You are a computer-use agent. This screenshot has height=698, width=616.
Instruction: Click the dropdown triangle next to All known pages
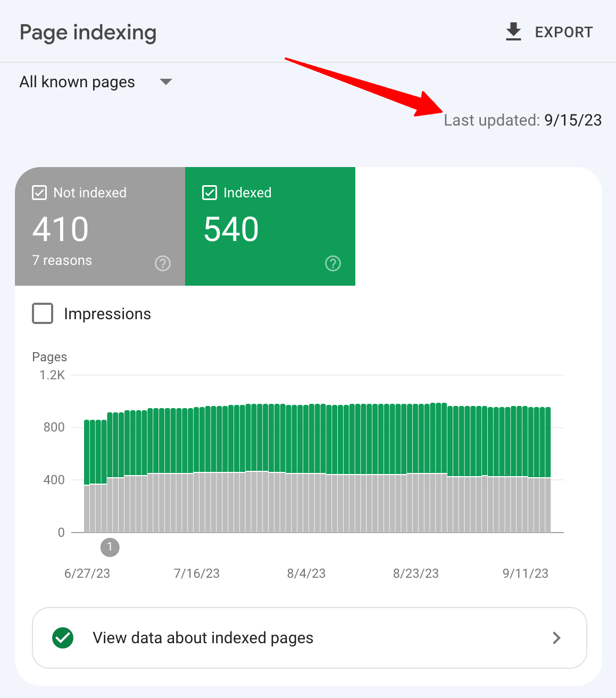pos(166,82)
